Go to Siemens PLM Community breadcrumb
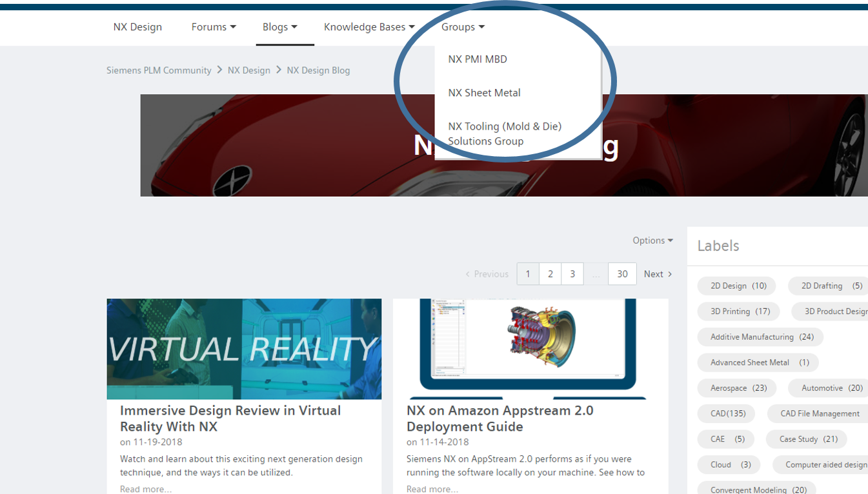Viewport: 868px width, 494px height. (159, 70)
